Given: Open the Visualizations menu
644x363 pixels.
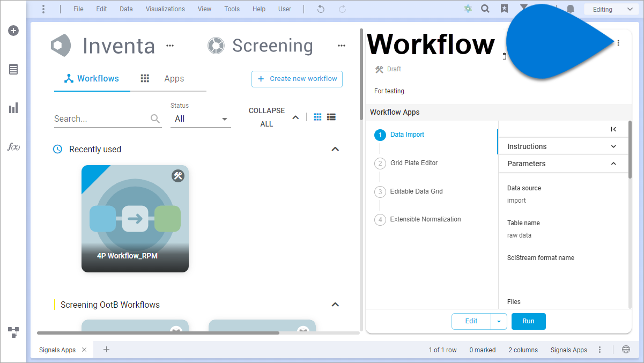Looking at the screenshot, I should pyautogui.click(x=165, y=9).
